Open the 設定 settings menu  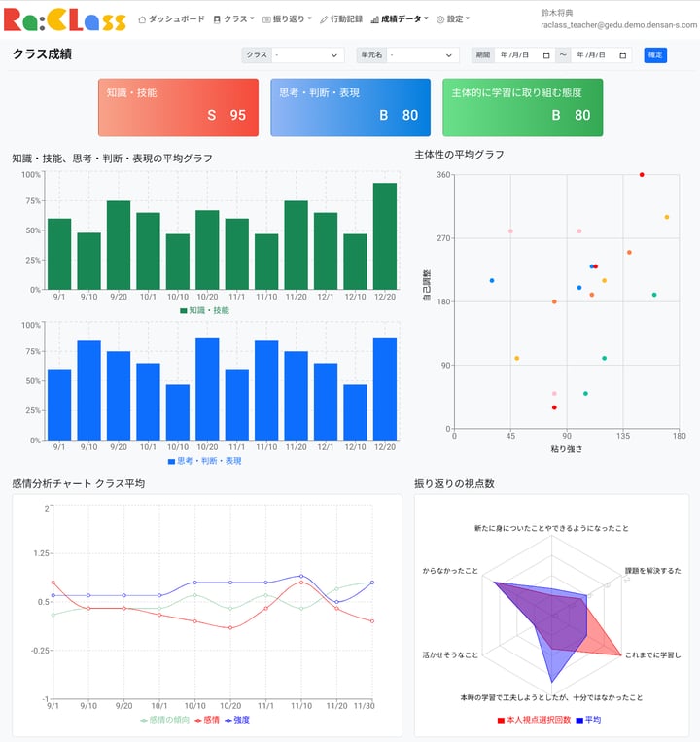(x=453, y=19)
